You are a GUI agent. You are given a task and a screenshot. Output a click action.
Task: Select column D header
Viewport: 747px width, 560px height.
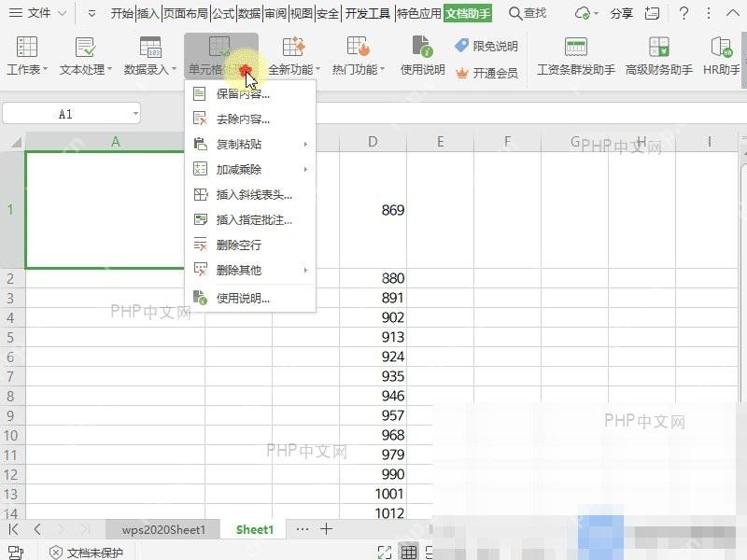tap(373, 142)
